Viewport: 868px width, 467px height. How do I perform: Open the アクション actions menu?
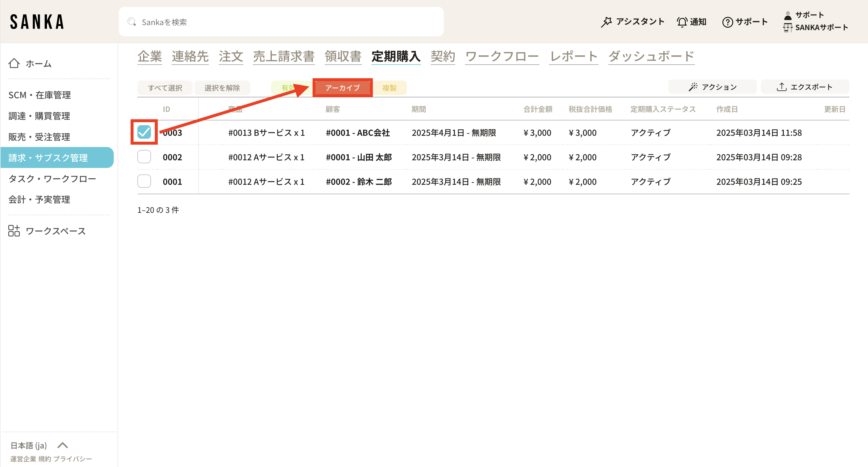(x=712, y=87)
